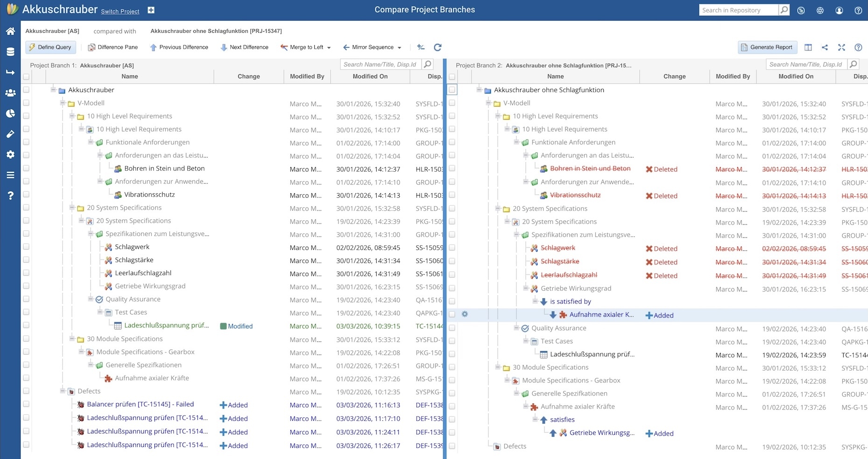Click the user profile icon in header
Viewport: 868px width, 459px height.
pos(839,10)
